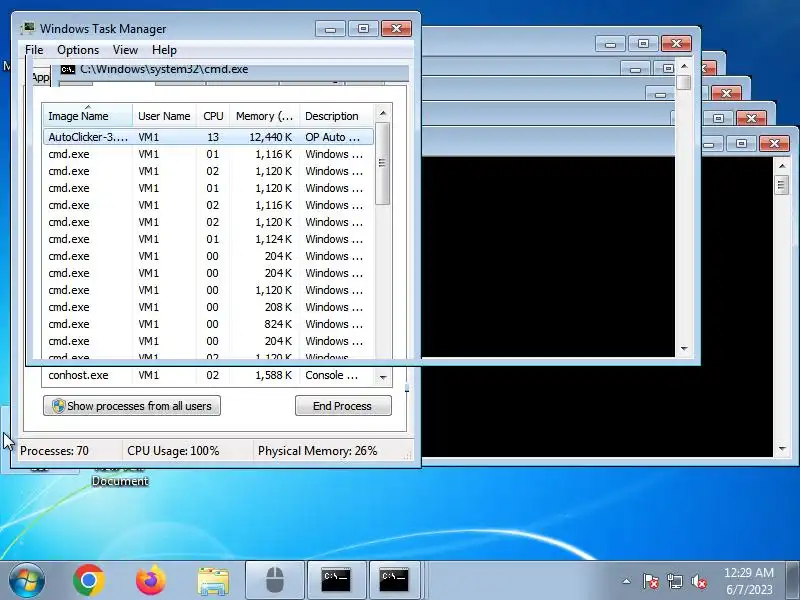Select cmd.exe row with 824 K memory
The height and width of the screenshot is (600, 800).
pos(209,324)
